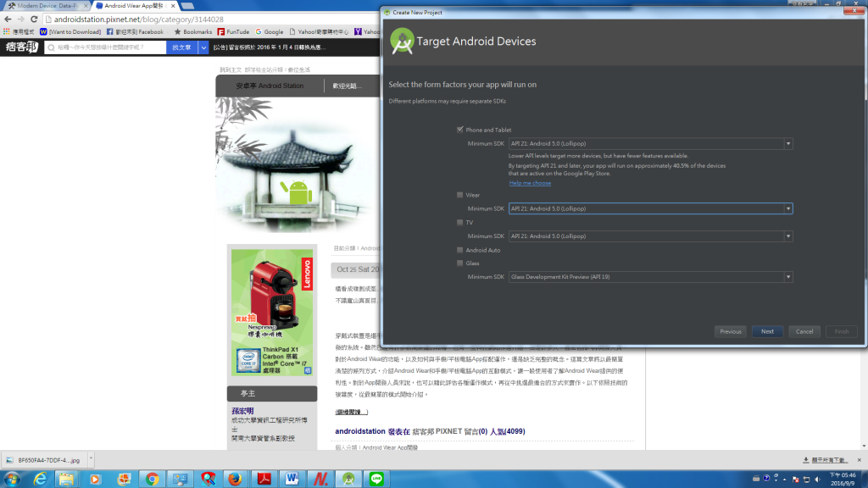This screenshot has height=488, width=868.
Task: Open Firefox from the taskbar
Action: pyautogui.click(x=236, y=480)
